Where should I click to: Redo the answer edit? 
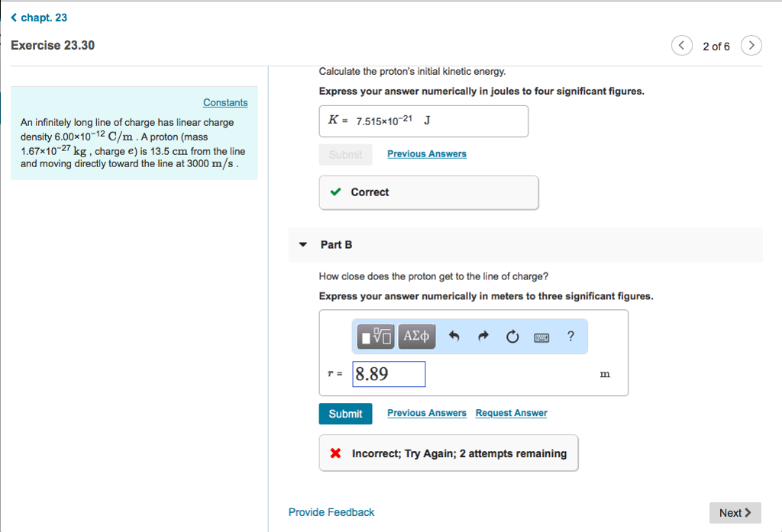click(x=483, y=336)
